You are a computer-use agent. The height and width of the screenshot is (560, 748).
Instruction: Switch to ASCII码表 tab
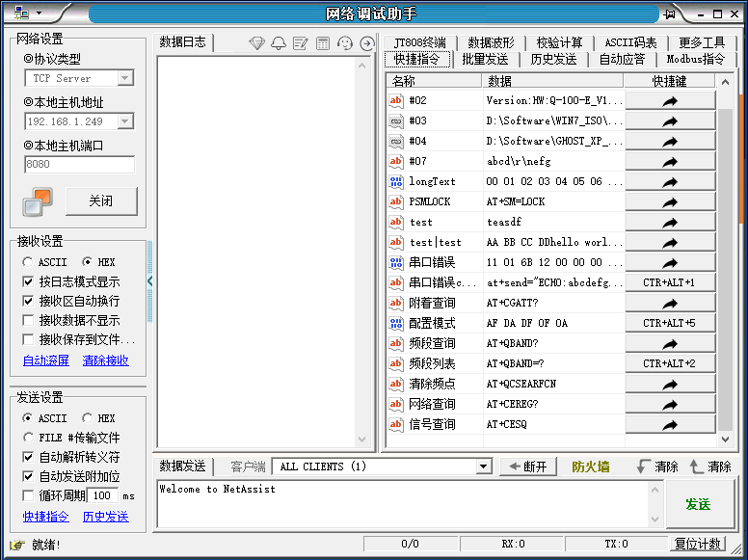tap(630, 43)
